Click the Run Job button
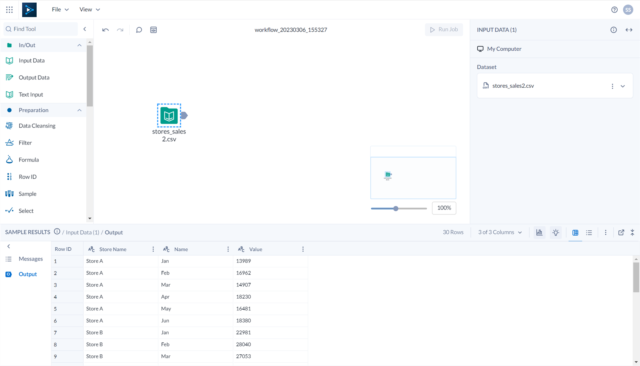 pyautogui.click(x=444, y=29)
